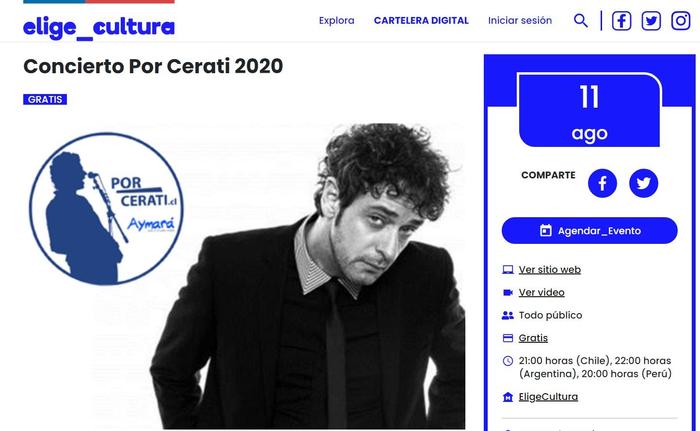Viewport: 700px width, 431px height.
Task: Click the card icon beside Gratis
Action: (x=508, y=338)
